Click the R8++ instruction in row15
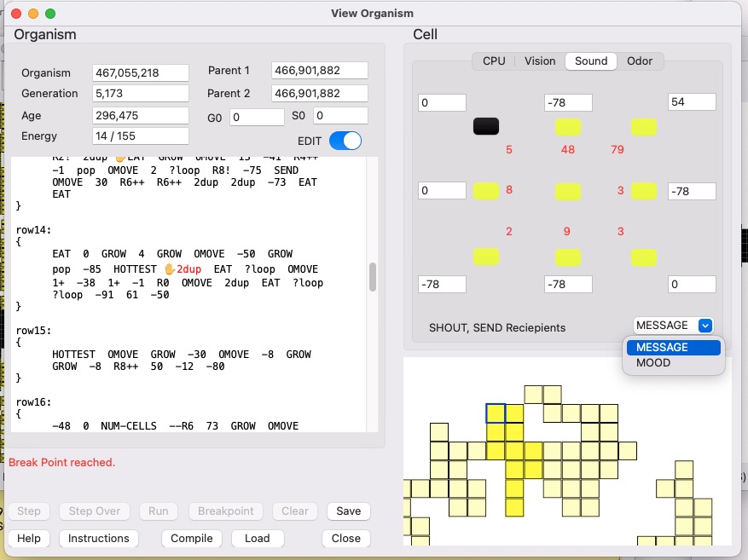This screenshot has width=748, height=560. pos(125,366)
